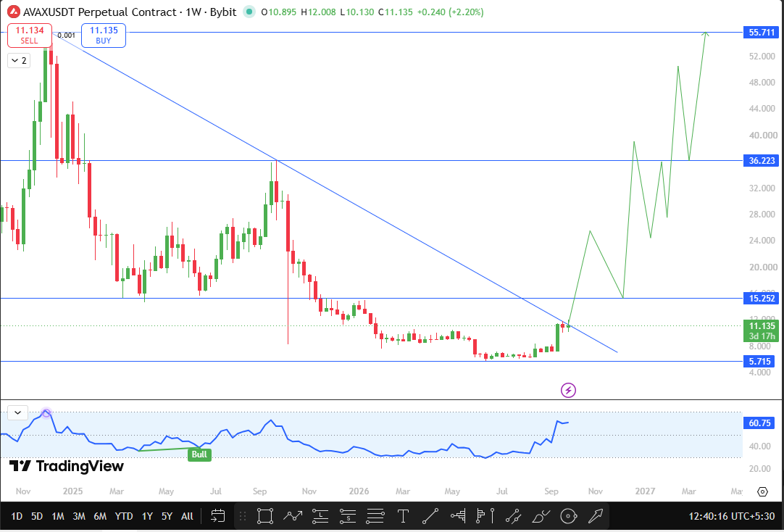The width and height of the screenshot is (784, 532).
Task: Select the Fixed Range Volume Profile tool
Action: click(458, 516)
